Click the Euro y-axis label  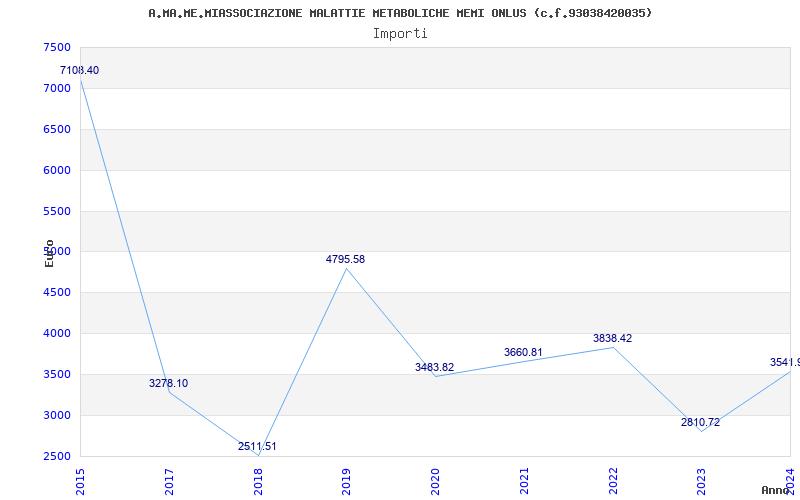(49, 253)
